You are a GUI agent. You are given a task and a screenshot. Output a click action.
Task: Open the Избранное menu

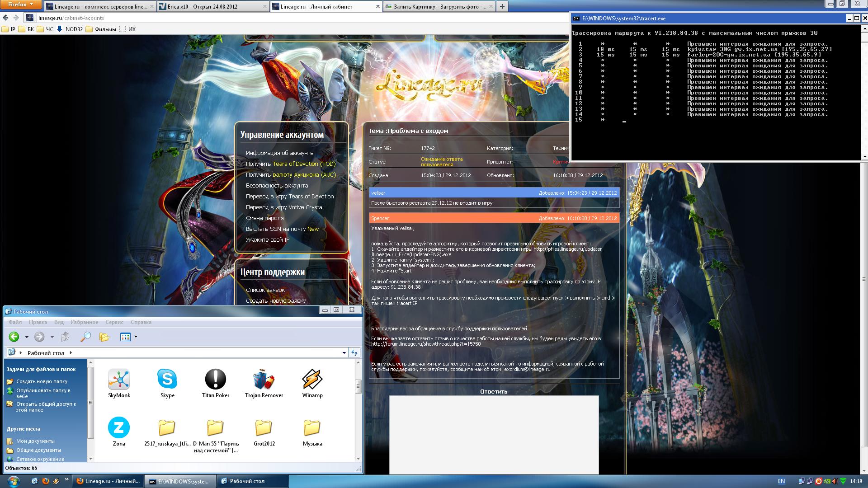[84, 322]
